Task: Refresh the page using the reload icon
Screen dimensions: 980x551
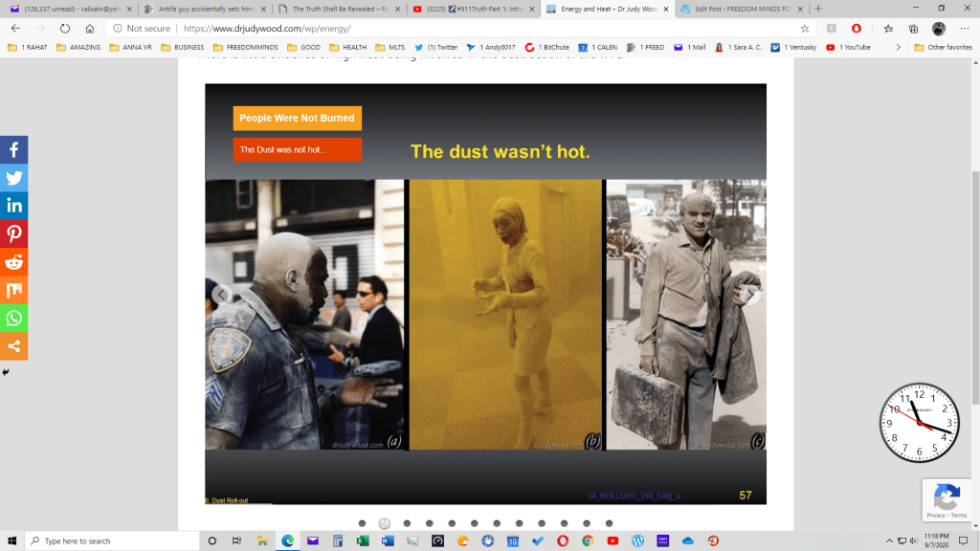Action: click(65, 29)
